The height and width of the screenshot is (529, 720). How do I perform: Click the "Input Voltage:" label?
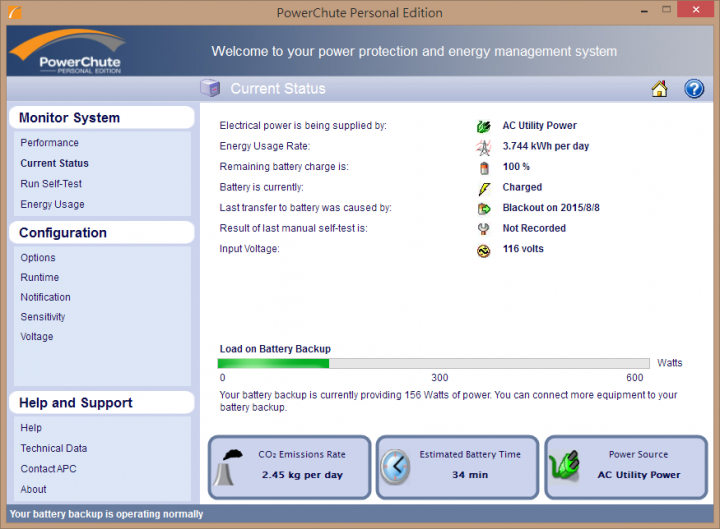tap(249, 249)
